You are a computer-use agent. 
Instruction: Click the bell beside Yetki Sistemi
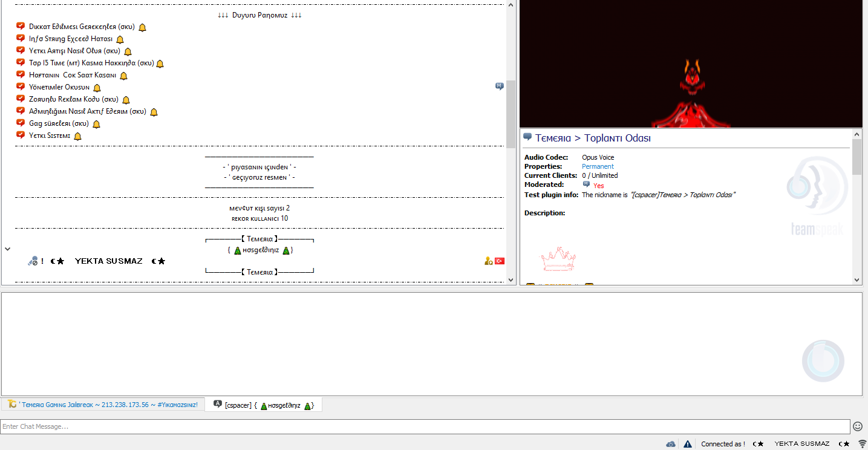(77, 136)
